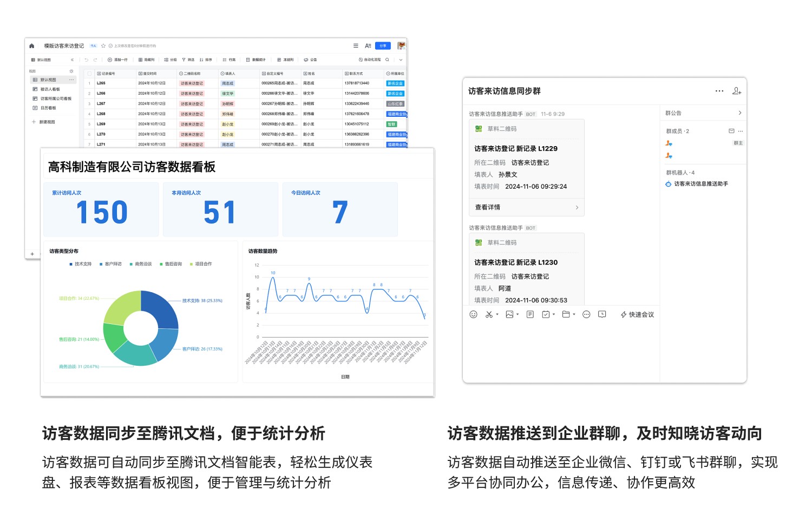Open the 公告 announcement tool
The height and width of the screenshot is (521, 812).
pyautogui.click(x=310, y=60)
